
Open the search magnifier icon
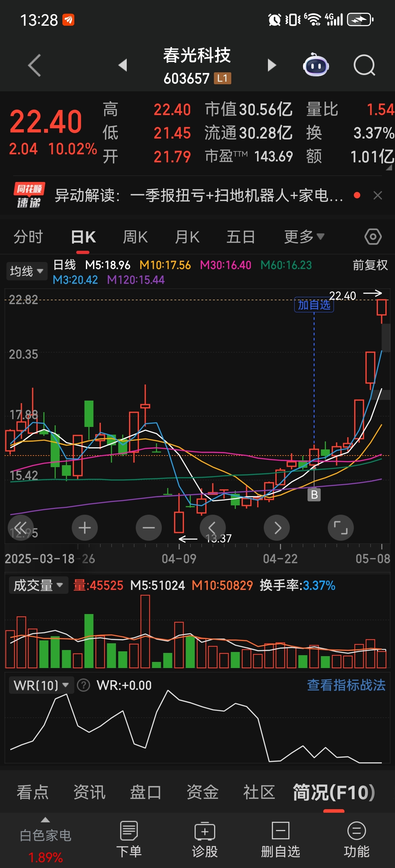point(364,65)
